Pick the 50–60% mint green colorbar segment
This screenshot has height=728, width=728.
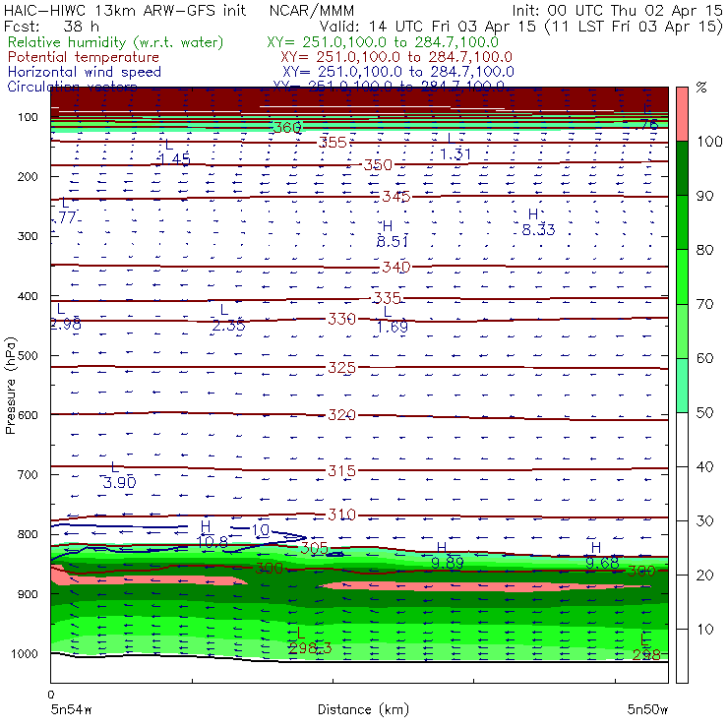(682, 386)
